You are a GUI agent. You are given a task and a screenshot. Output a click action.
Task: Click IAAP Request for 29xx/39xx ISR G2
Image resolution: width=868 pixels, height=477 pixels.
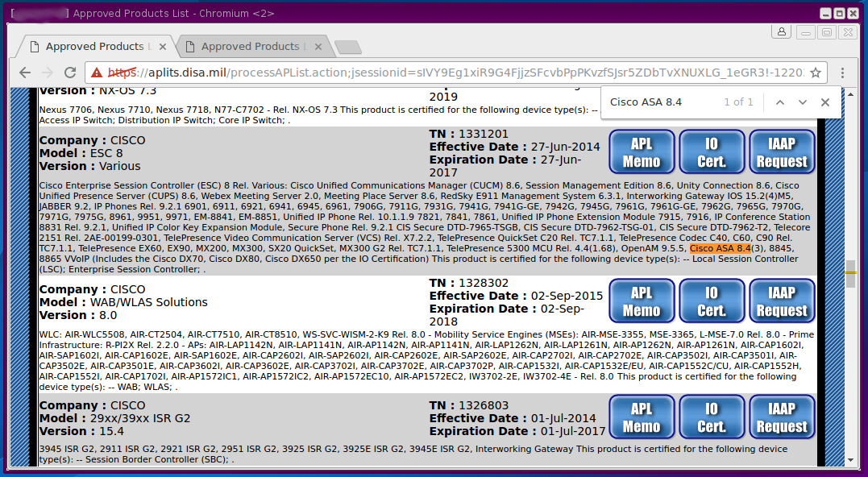(782, 417)
